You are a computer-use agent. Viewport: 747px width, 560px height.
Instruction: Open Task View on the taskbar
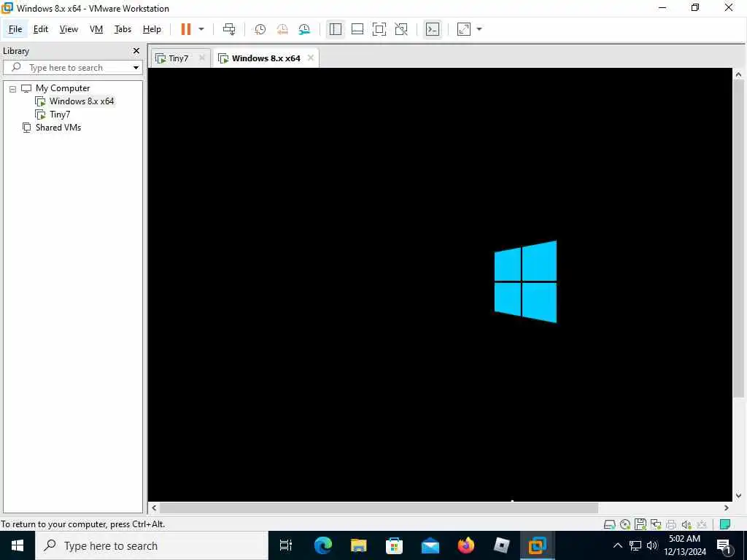pyautogui.click(x=286, y=545)
